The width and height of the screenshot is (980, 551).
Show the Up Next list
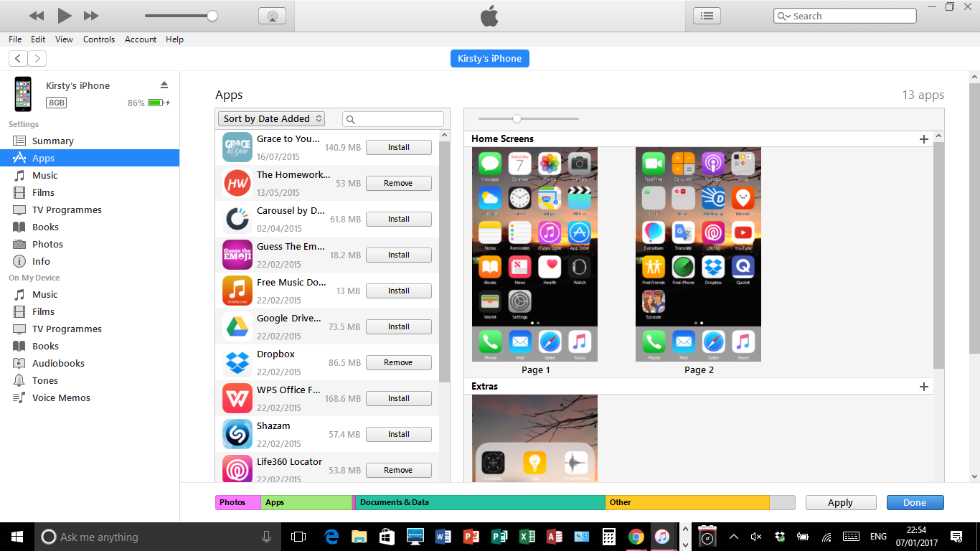707,16
